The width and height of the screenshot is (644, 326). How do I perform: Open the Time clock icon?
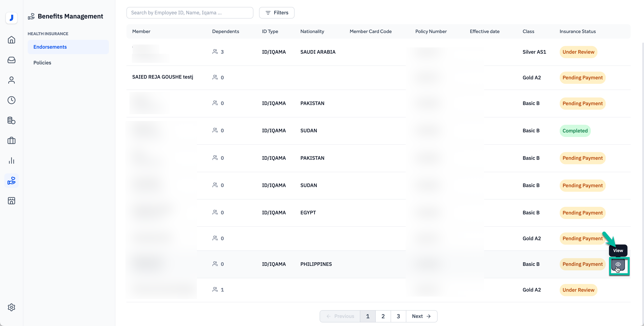tap(11, 100)
